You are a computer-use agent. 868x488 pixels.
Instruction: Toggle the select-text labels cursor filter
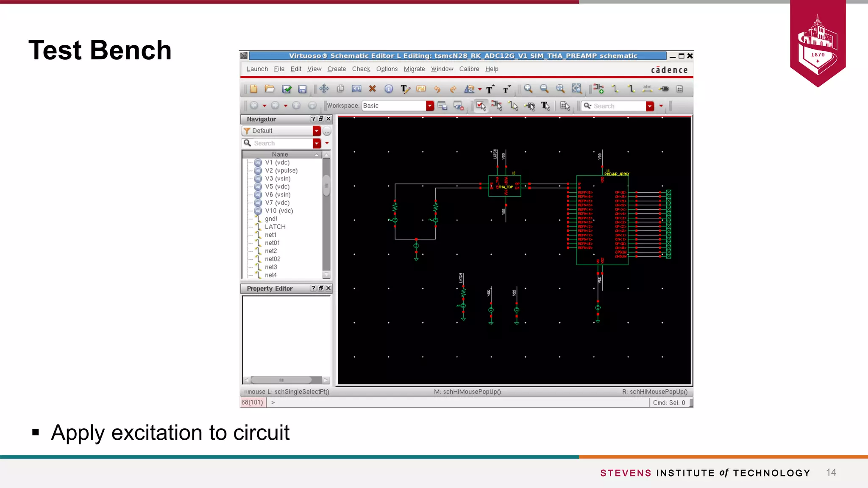pyautogui.click(x=545, y=106)
